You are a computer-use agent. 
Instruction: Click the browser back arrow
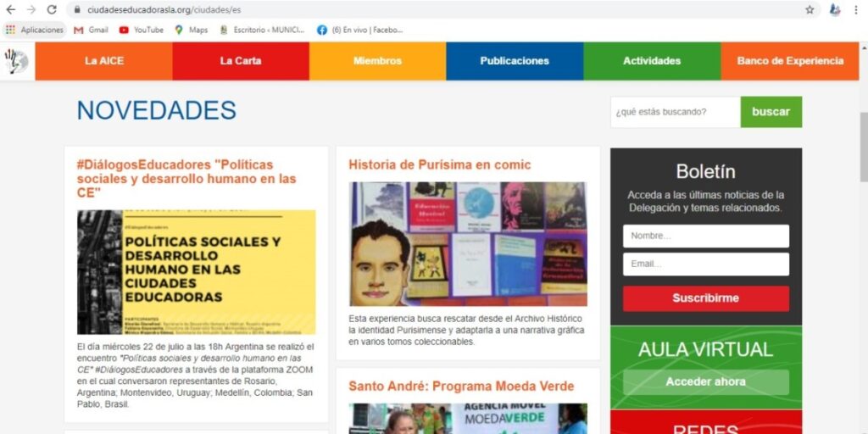coord(10,9)
